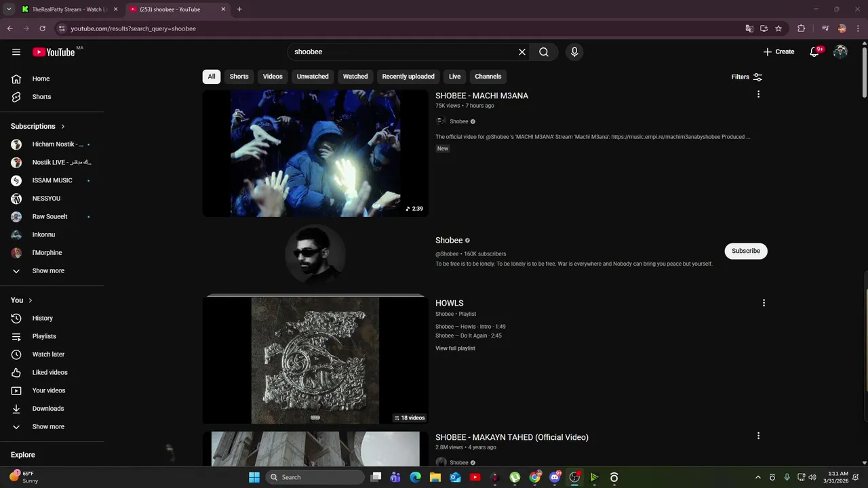Open more options for MACHI M3ANA video
The width and height of the screenshot is (868, 488).
pyautogui.click(x=758, y=94)
